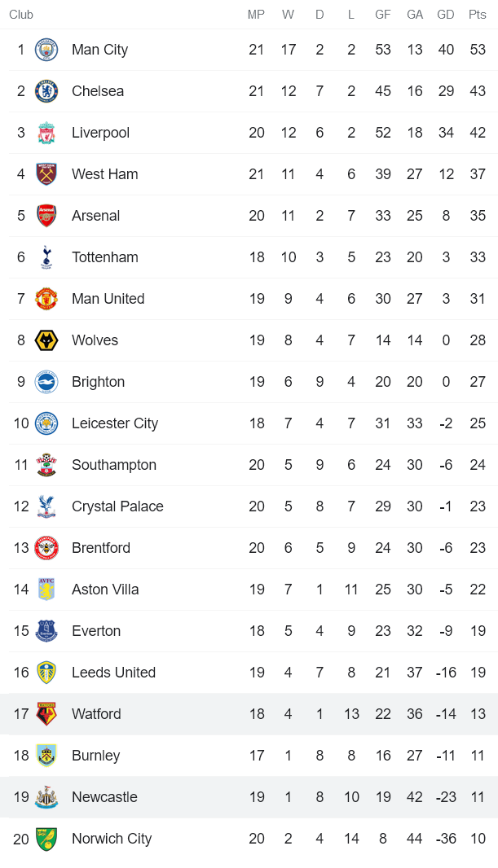Click the Newcastle crest icon
This screenshot has width=498, height=868.
pos(46,797)
